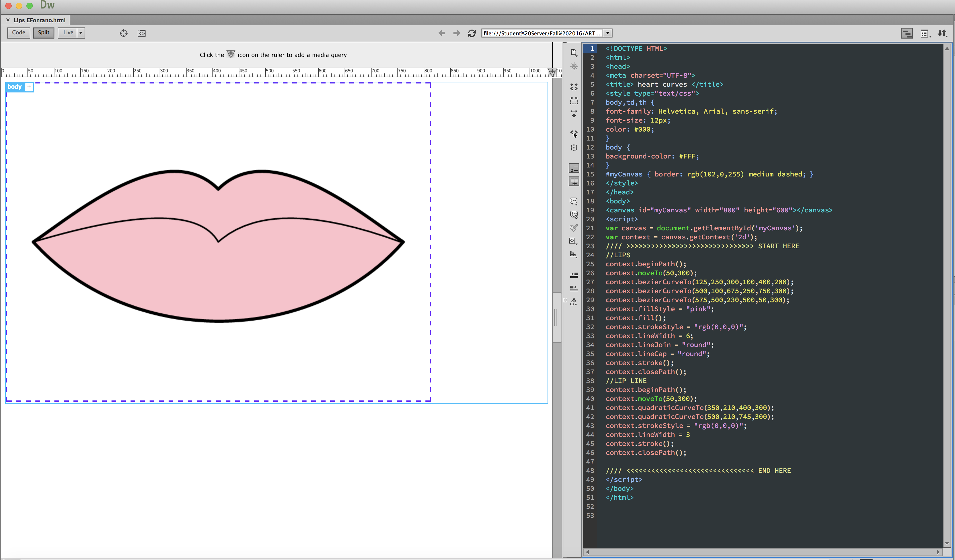The height and width of the screenshot is (560, 955).
Task: Click the code pane scroll right arrow
Action: 938,552
